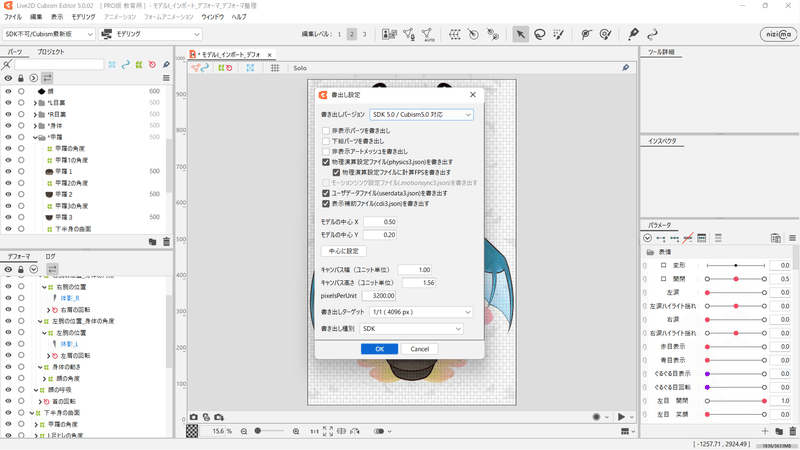800x450 pixels.
Task: Click the red rotation deformer filter icon
Action: pos(152,64)
